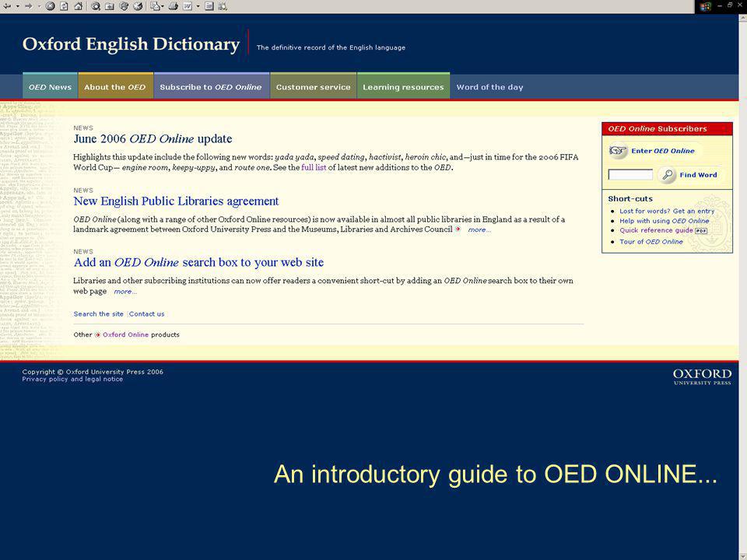Stop loading with the Stop icon
The width and height of the screenshot is (747, 560).
click(x=50, y=6)
